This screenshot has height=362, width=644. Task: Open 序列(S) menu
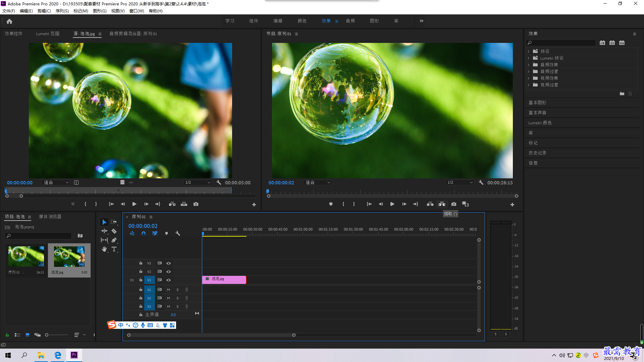pyautogui.click(x=62, y=11)
